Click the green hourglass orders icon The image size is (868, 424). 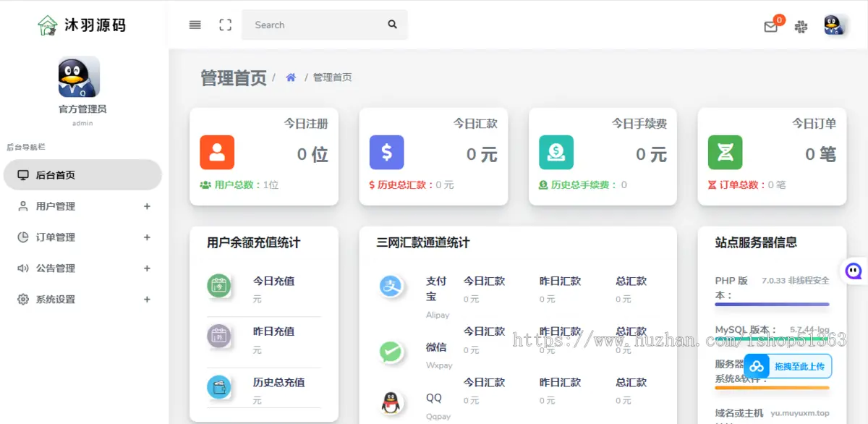725,153
